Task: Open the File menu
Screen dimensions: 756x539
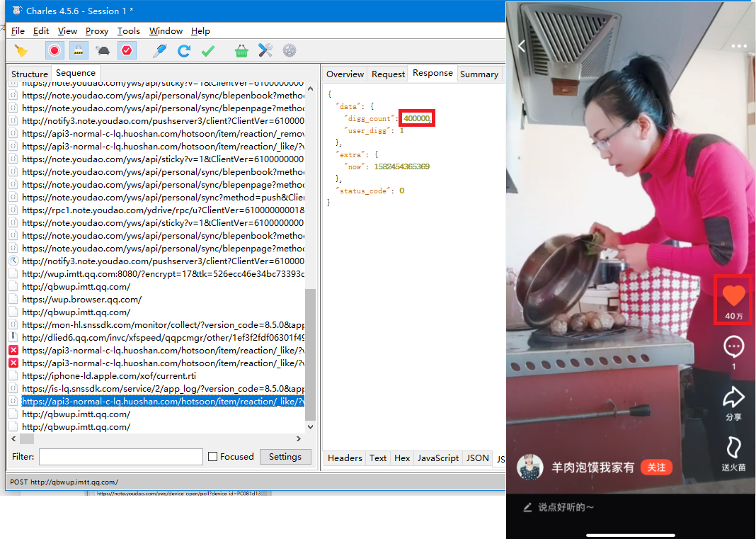Action: pos(18,31)
